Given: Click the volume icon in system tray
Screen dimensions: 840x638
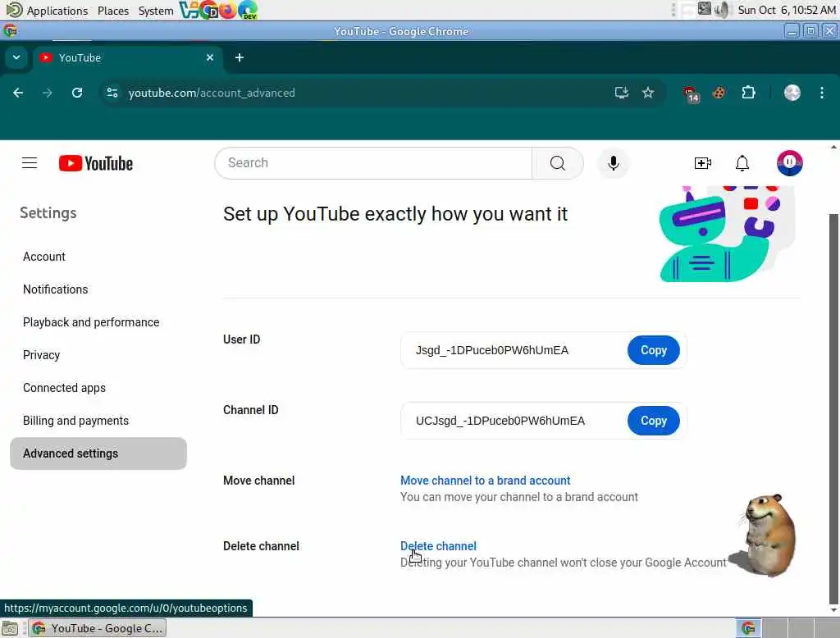Looking at the screenshot, I should coord(722,10).
